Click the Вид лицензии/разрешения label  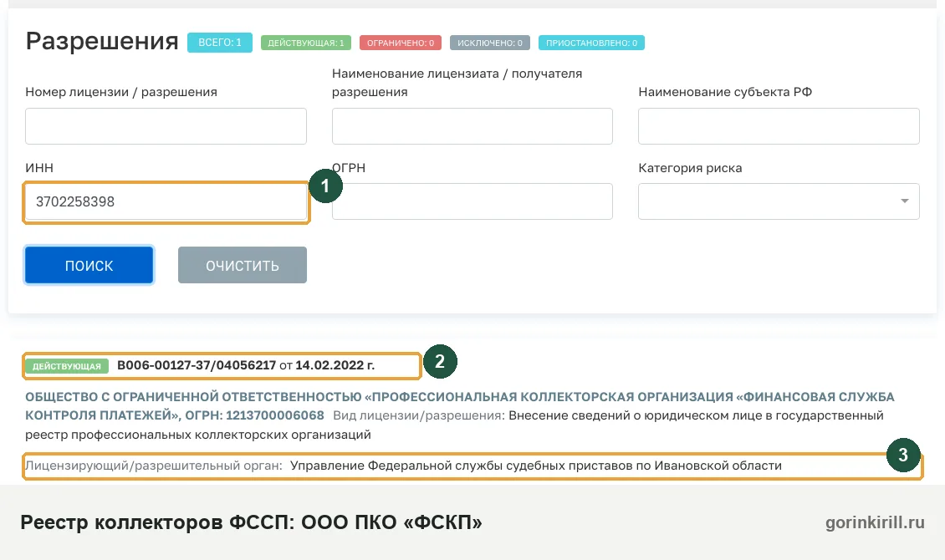coord(419,415)
